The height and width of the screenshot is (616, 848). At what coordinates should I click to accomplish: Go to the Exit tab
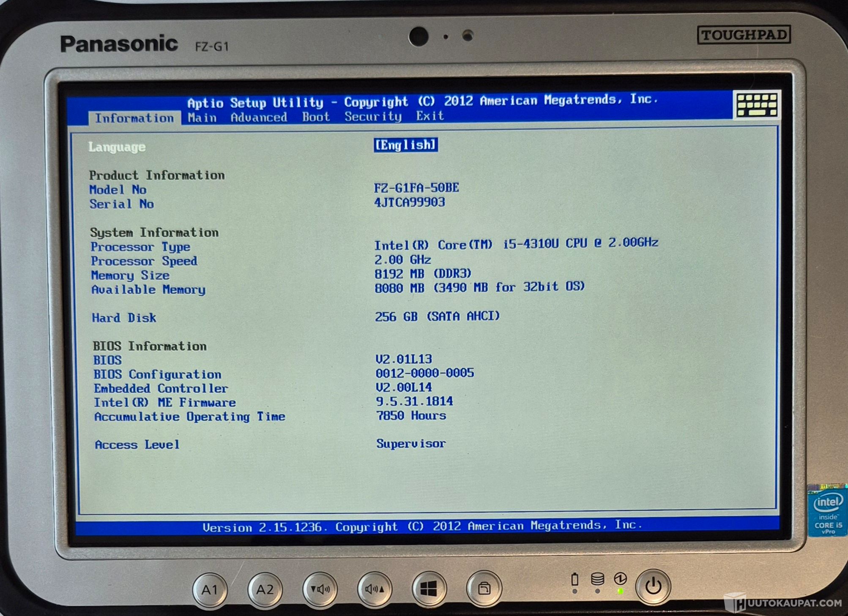pos(430,116)
